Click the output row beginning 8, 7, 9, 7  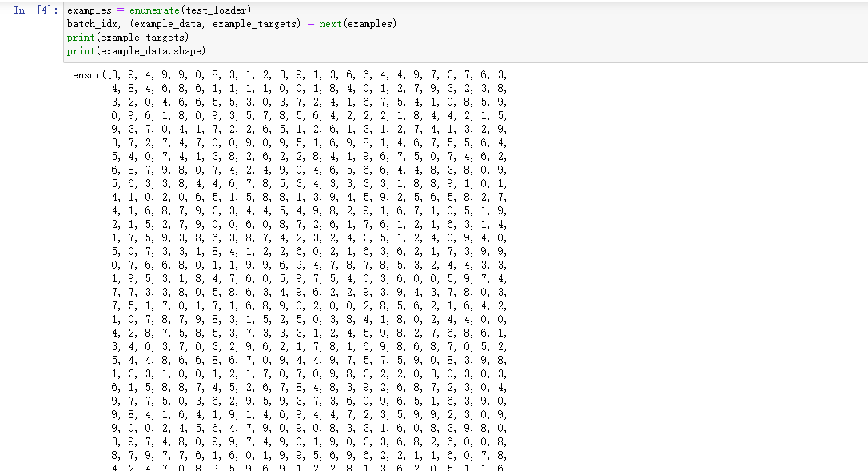[x=309, y=456]
